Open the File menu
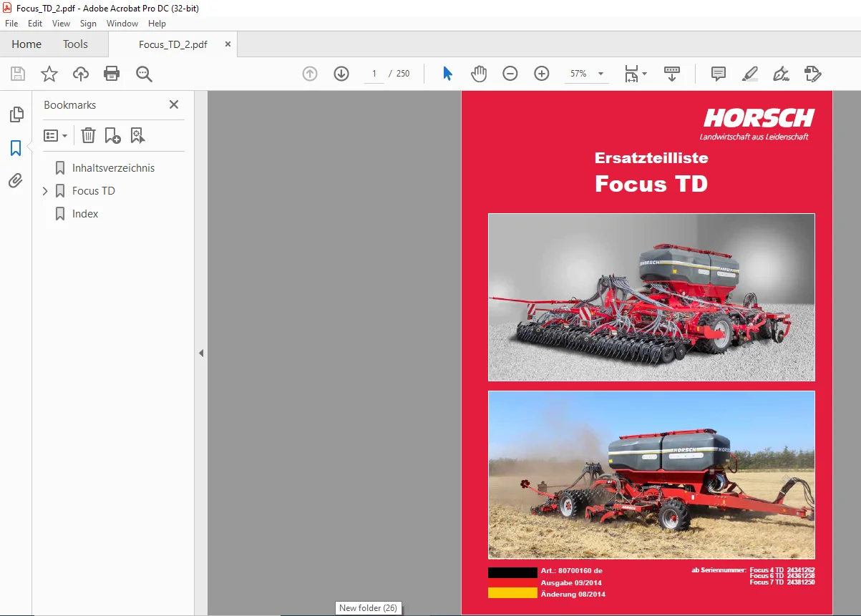Screen dimensions: 861x616 11,24
